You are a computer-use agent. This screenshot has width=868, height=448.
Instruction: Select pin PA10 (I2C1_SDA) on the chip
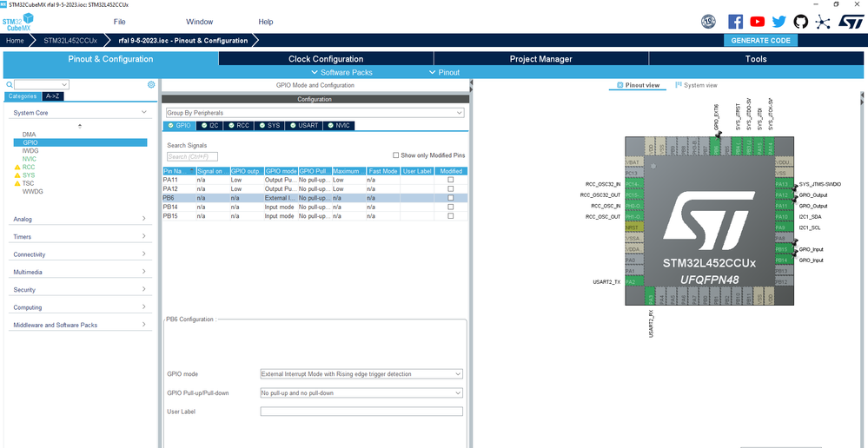pyautogui.click(x=782, y=217)
